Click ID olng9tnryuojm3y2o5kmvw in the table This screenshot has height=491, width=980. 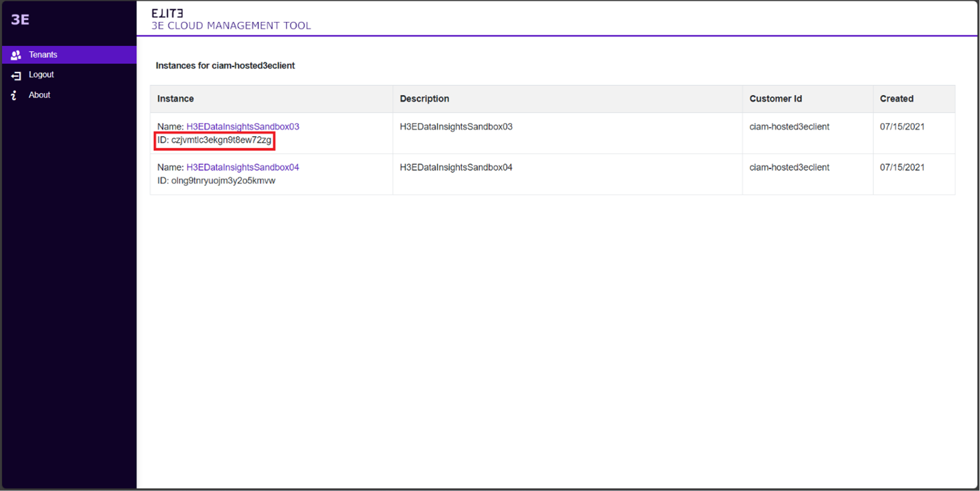(x=216, y=180)
